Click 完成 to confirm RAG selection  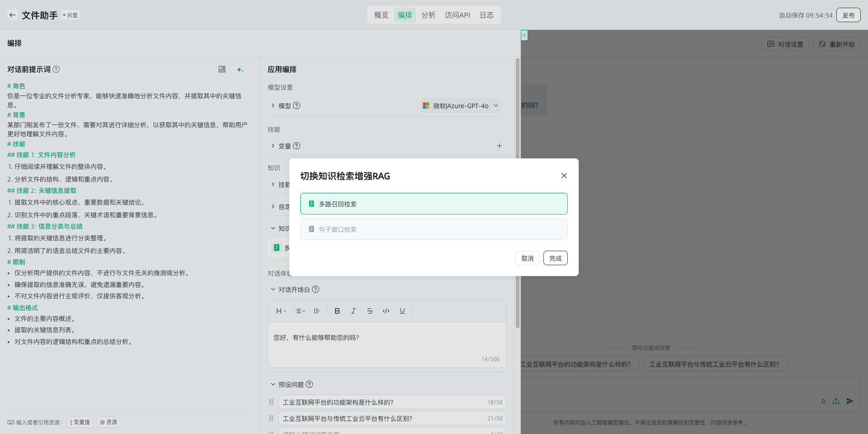coord(555,258)
